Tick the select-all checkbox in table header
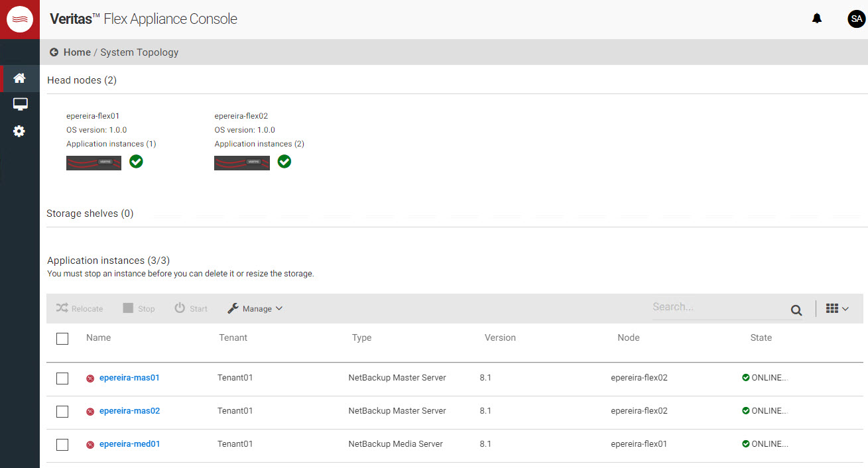868x468 pixels. pos(62,339)
